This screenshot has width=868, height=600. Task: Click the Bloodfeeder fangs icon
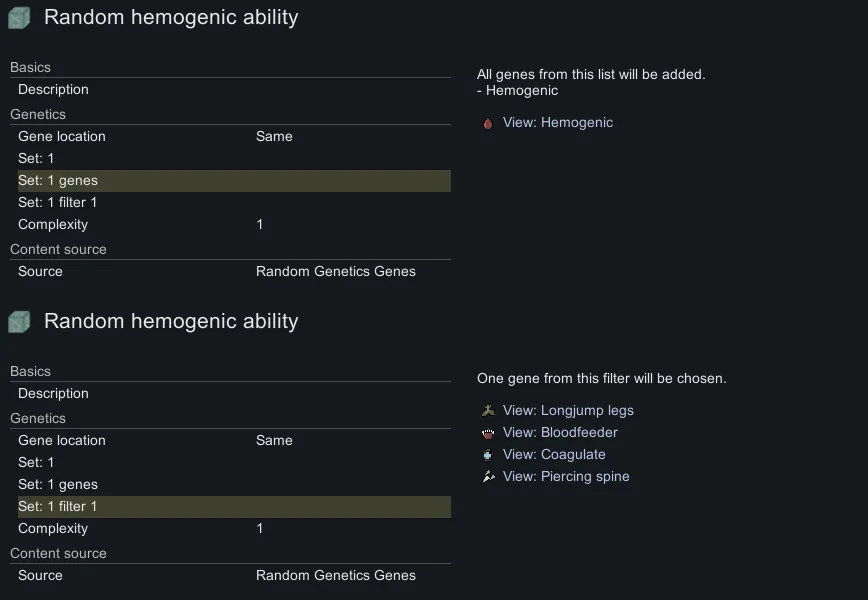click(x=488, y=433)
